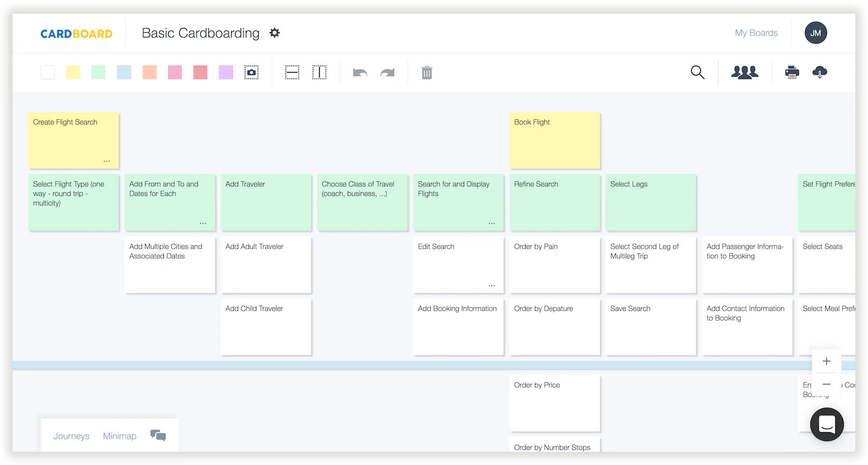Select the Order by Depature card
This screenshot has width=868, height=465.
click(555, 327)
